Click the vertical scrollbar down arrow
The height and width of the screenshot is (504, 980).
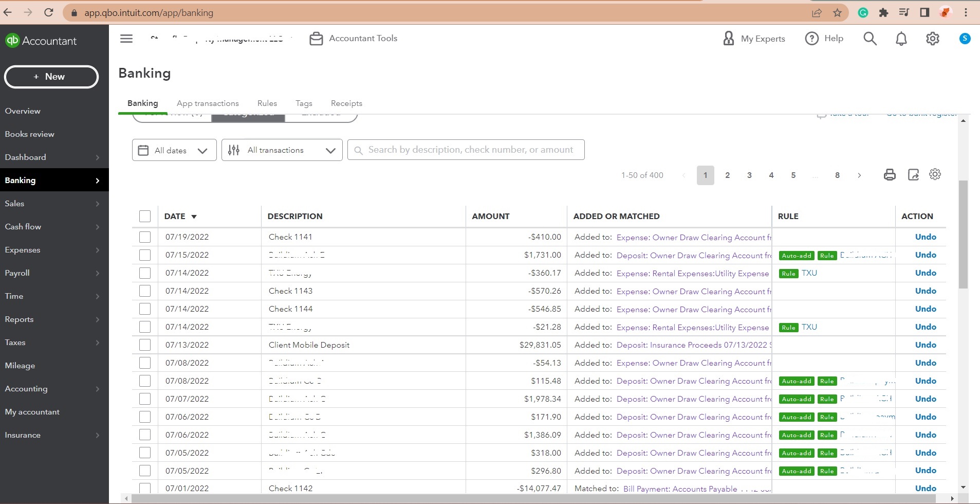pyautogui.click(x=963, y=487)
